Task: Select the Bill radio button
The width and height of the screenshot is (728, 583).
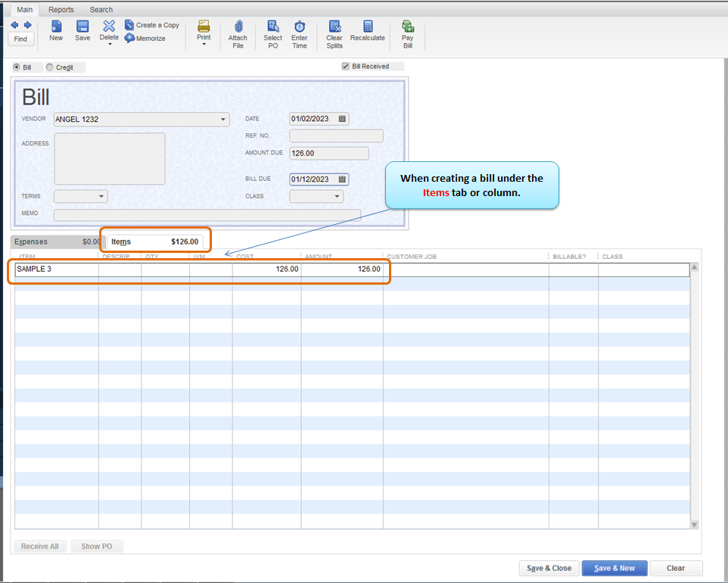Action: [17, 67]
